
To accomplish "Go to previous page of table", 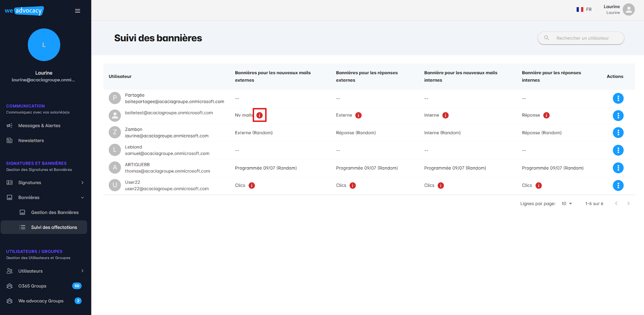I will [616, 203].
